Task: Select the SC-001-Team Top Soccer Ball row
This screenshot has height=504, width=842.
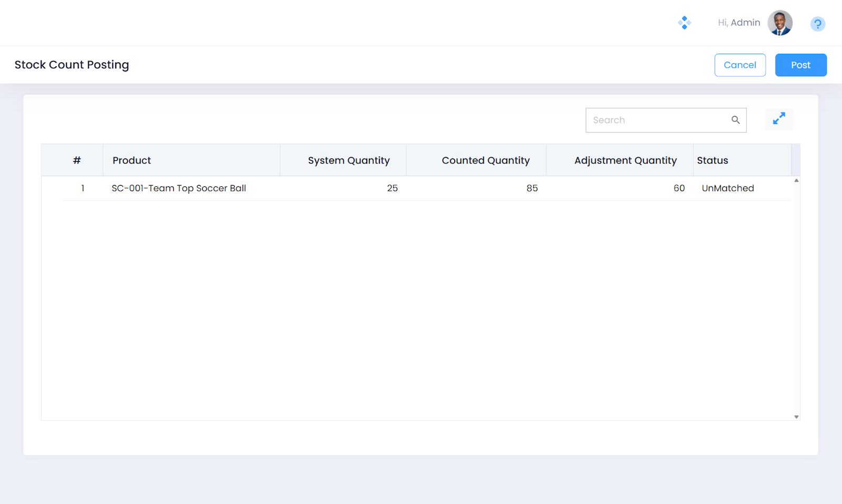Action: click(178, 188)
